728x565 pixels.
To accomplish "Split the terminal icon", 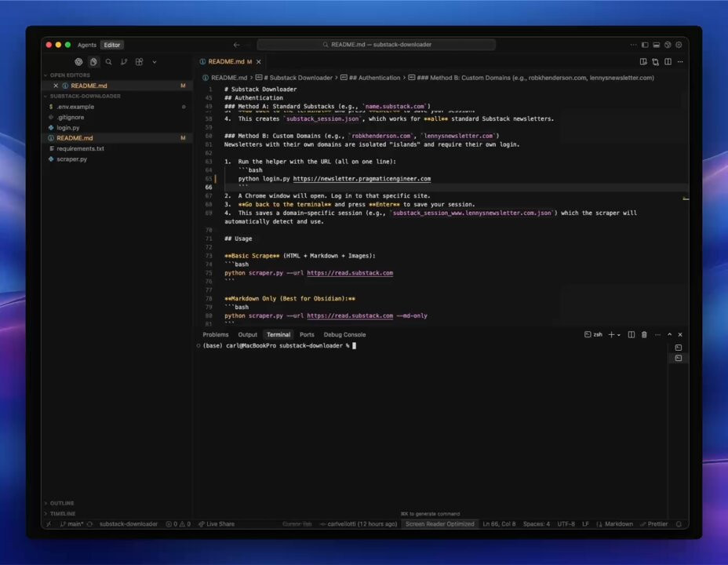I will 632,335.
